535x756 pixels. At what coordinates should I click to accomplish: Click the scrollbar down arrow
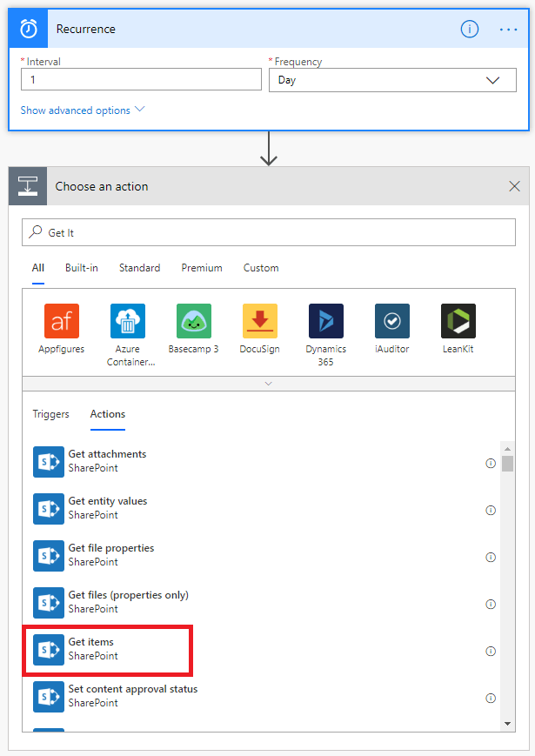507,724
